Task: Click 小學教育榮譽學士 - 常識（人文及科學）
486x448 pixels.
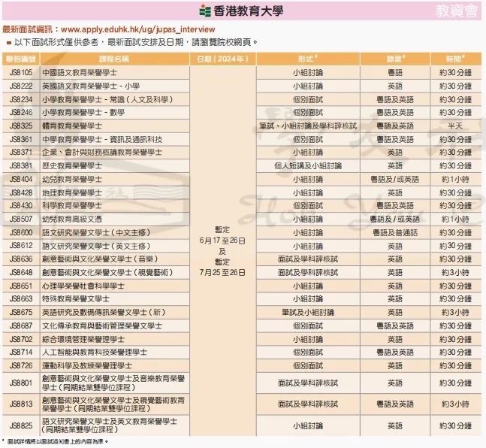Action: pos(107,99)
